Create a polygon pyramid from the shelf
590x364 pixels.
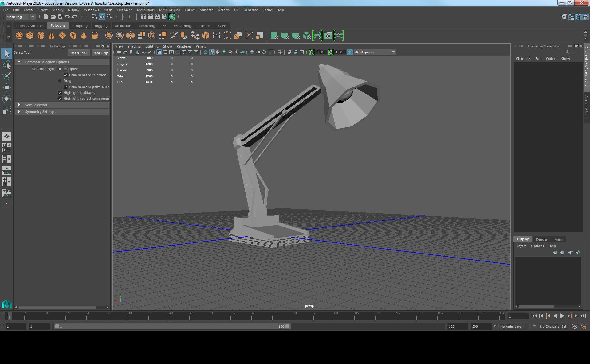(84, 36)
